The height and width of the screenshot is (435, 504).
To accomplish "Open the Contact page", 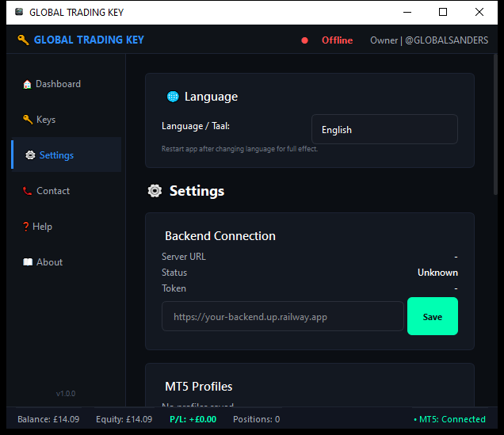I will [x=67, y=191].
